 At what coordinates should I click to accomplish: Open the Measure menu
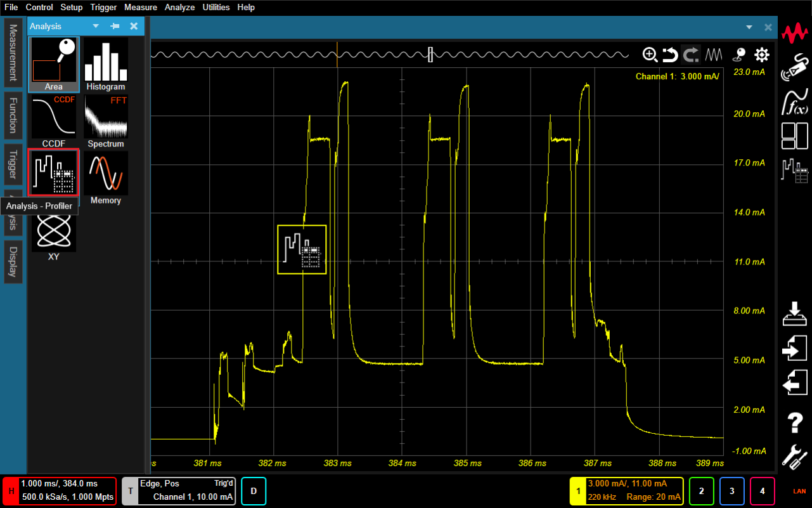[141, 8]
